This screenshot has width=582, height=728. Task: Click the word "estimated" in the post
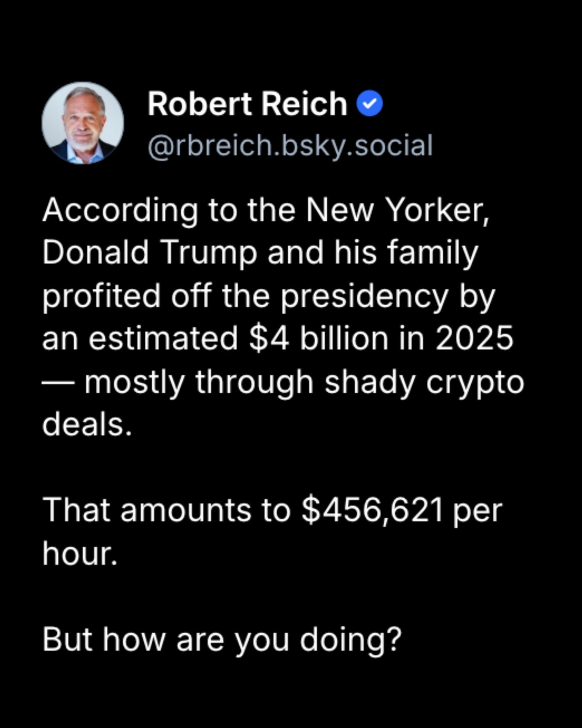163,338
